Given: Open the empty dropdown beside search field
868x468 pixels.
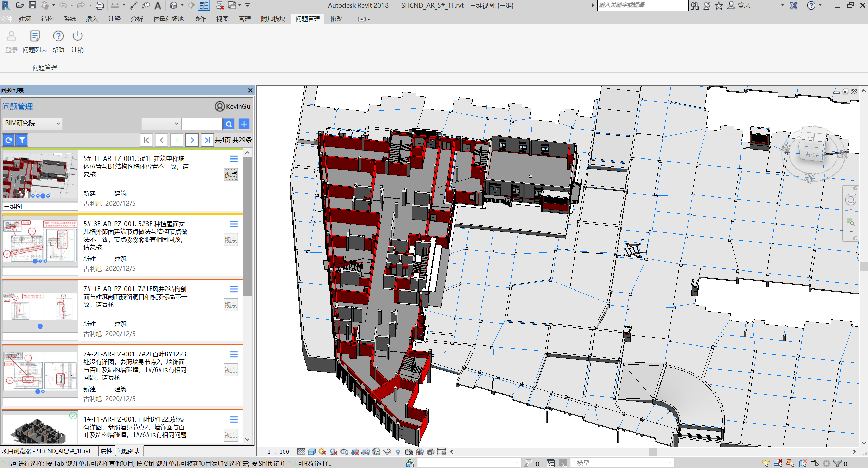Looking at the screenshot, I should [161, 124].
